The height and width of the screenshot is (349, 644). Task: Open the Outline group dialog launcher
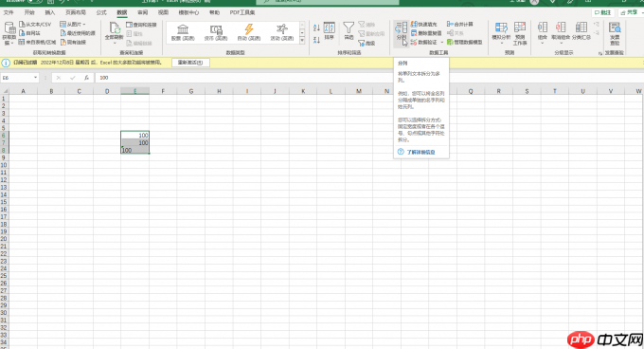click(x=600, y=53)
